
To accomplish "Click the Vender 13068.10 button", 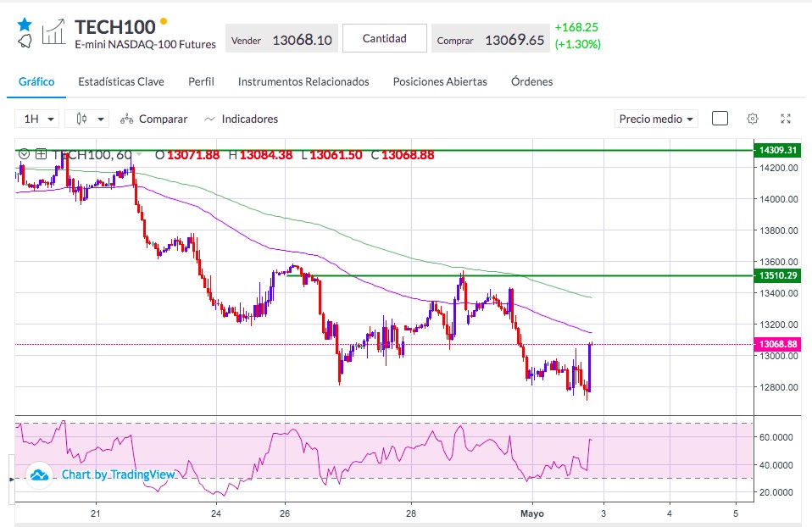I will pos(281,38).
